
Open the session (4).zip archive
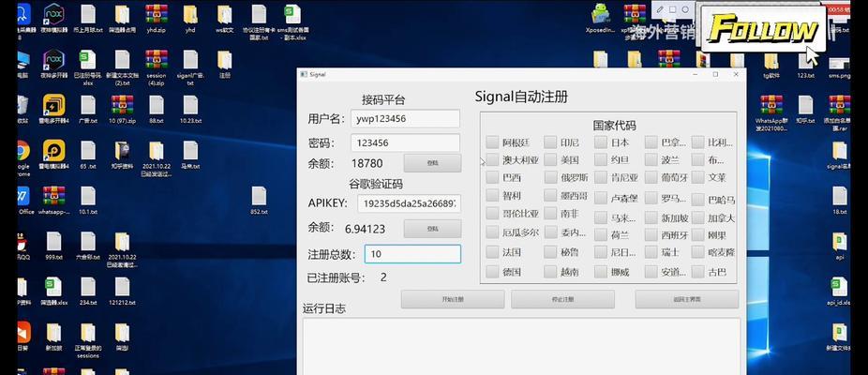[x=157, y=67]
